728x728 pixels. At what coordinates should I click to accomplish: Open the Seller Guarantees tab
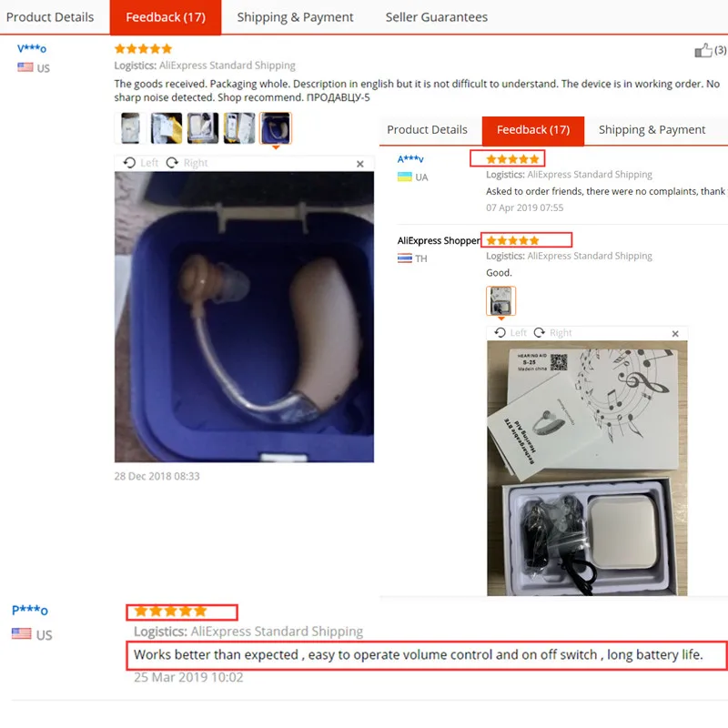tap(437, 17)
